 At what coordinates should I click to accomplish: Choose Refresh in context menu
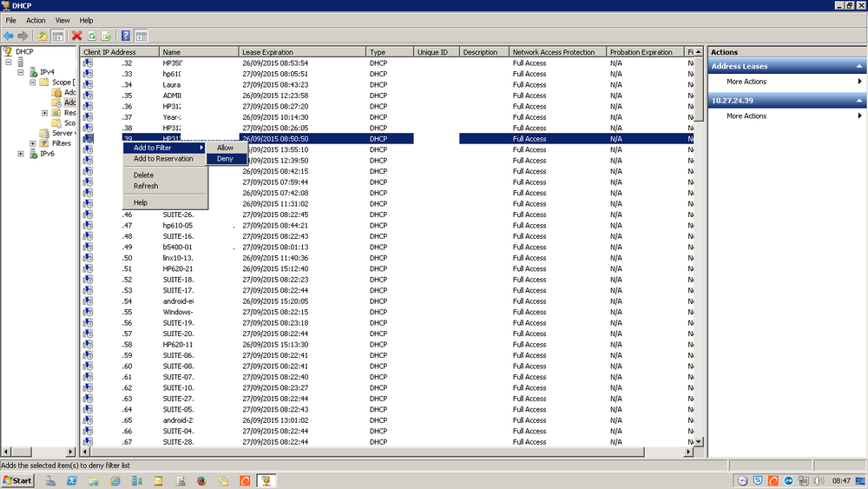[164, 186]
